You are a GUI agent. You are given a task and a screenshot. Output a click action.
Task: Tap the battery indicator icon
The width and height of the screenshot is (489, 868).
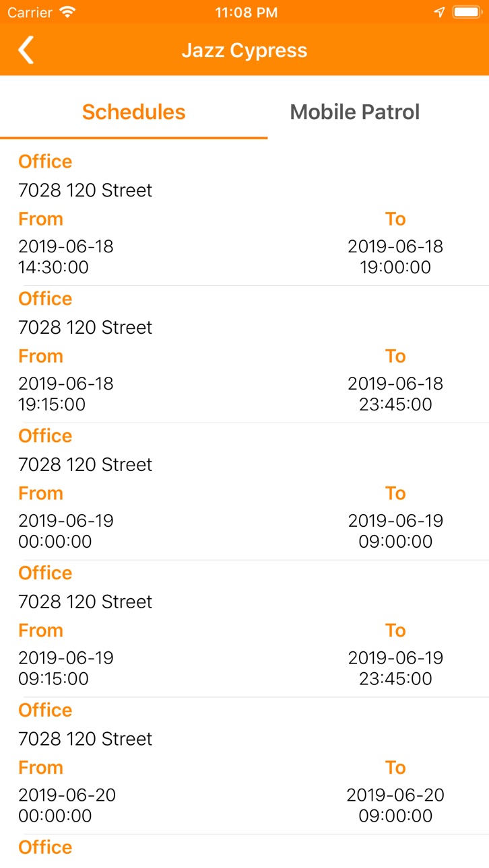click(465, 12)
